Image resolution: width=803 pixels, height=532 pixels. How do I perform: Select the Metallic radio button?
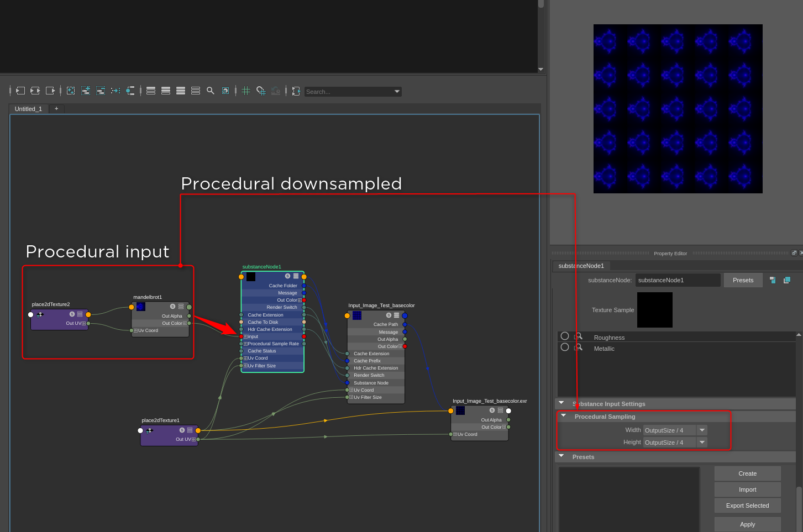click(x=565, y=347)
